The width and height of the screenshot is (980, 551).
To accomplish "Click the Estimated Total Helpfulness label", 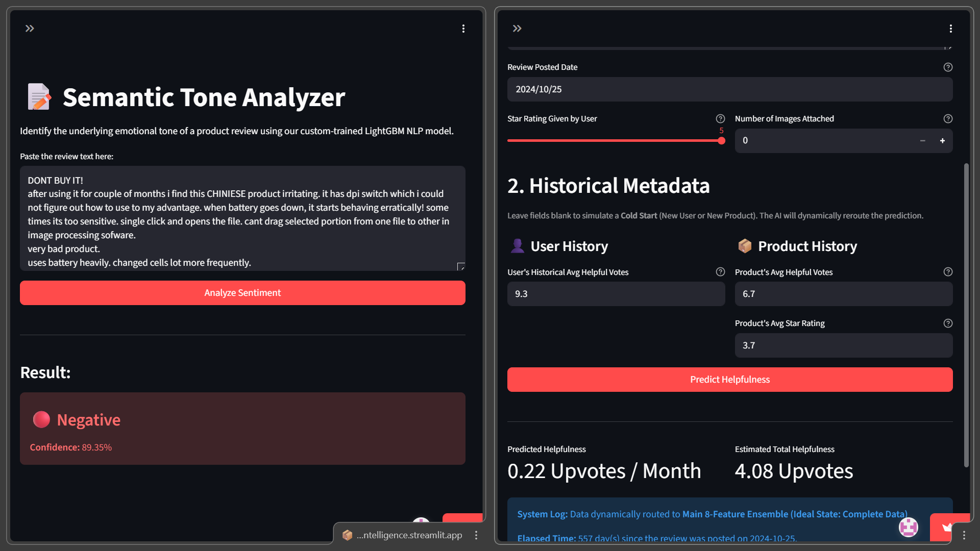I will (785, 449).
